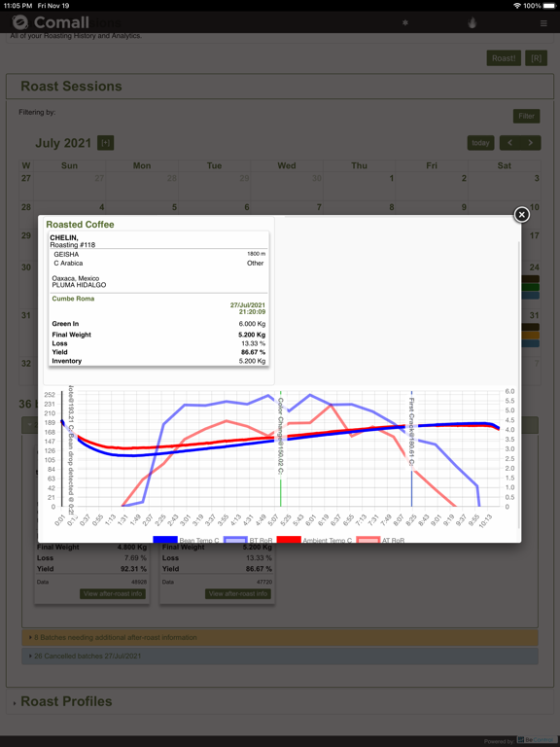Expand 26 Cancelled batches 27/Jul/2021

pos(280,656)
